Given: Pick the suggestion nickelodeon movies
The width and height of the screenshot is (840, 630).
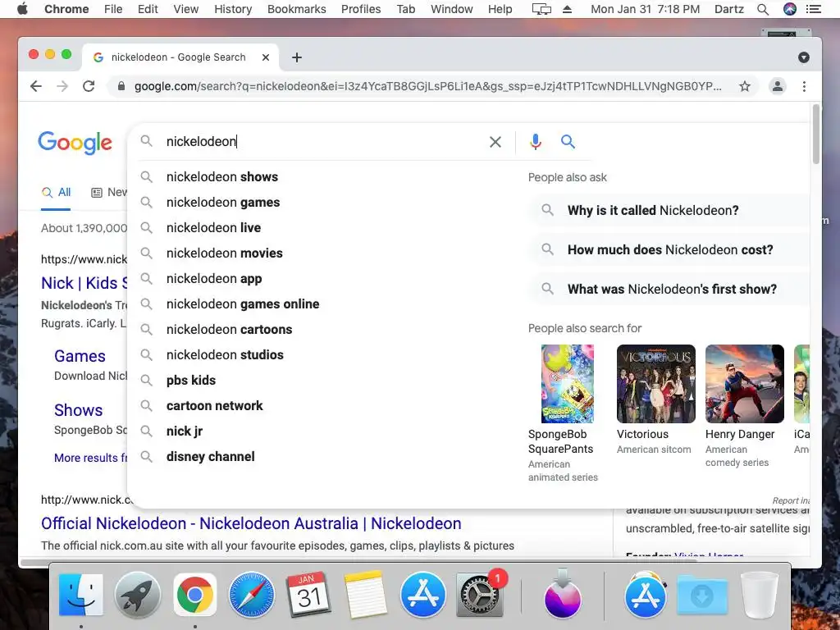Looking at the screenshot, I should point(225,253).
